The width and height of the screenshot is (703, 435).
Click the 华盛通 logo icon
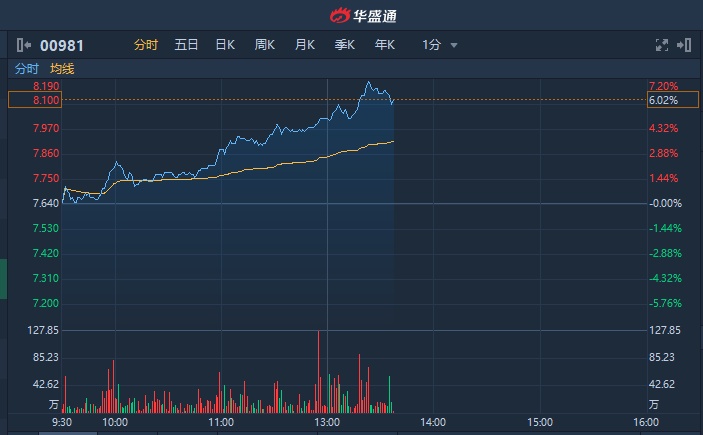pyautogui.click(x=342, y=16)
